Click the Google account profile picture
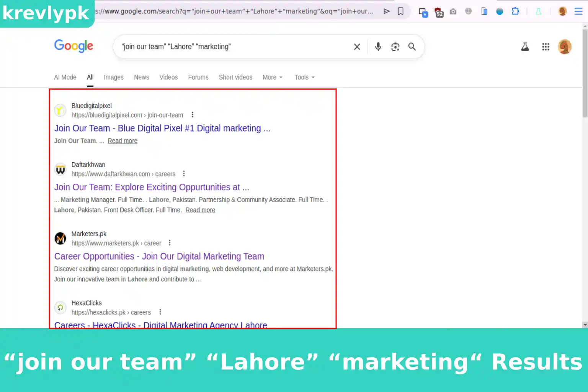This screenshot has width=588, height=392. (564, 47)
